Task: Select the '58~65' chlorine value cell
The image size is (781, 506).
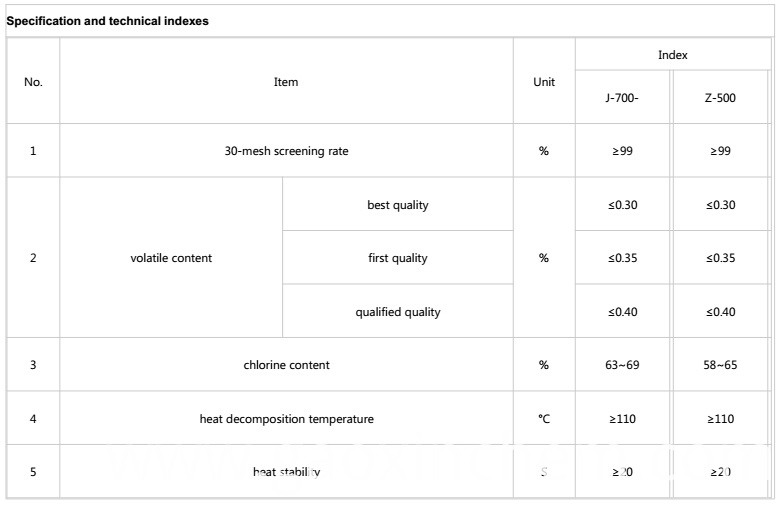Action: (x=720, y=365)
